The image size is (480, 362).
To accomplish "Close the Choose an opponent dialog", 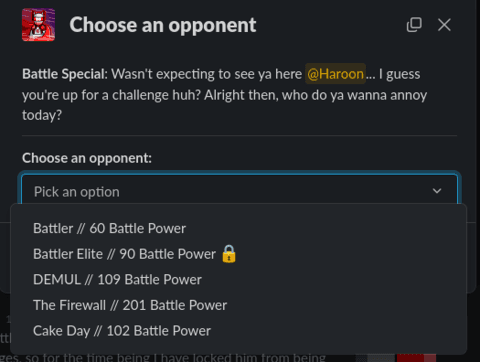I will 444,25.
